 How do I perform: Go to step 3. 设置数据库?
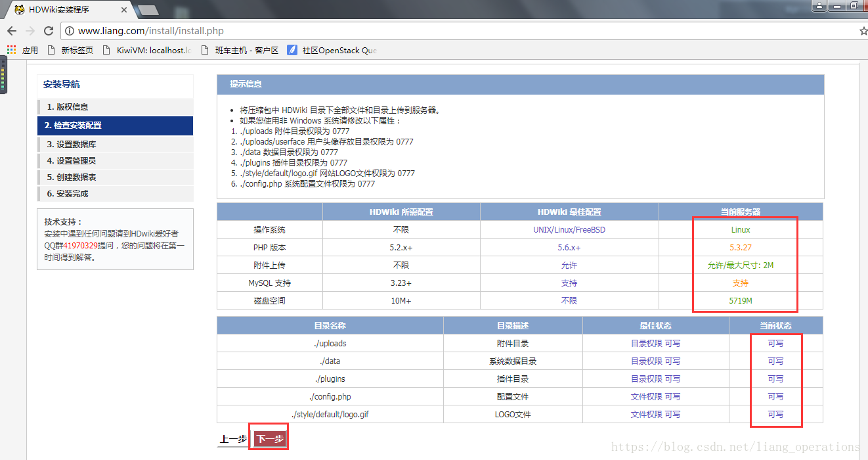(115, 145)
